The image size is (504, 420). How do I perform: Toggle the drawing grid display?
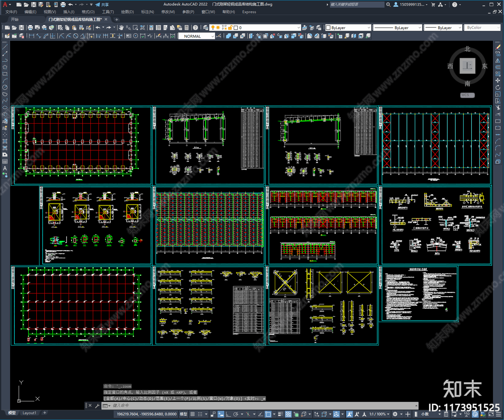(x=192, y=414)
